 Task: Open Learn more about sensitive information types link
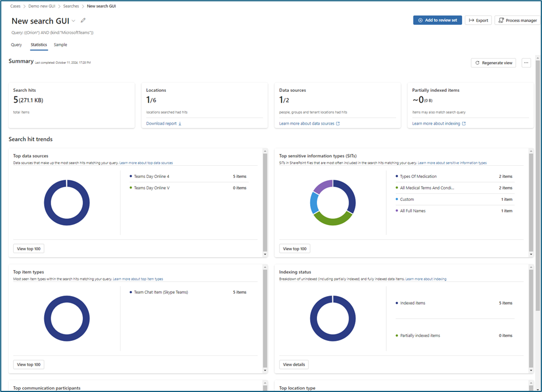452,163
